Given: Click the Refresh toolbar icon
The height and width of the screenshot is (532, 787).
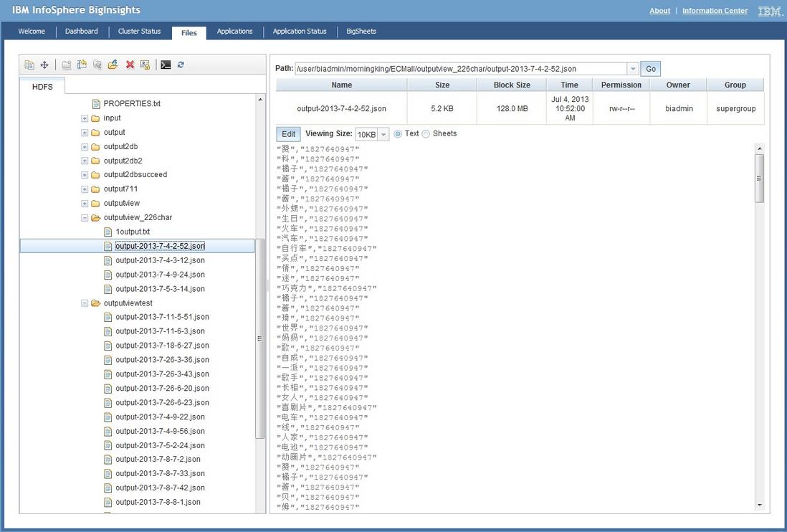Looking at the screenshot, I should [181, 65].
